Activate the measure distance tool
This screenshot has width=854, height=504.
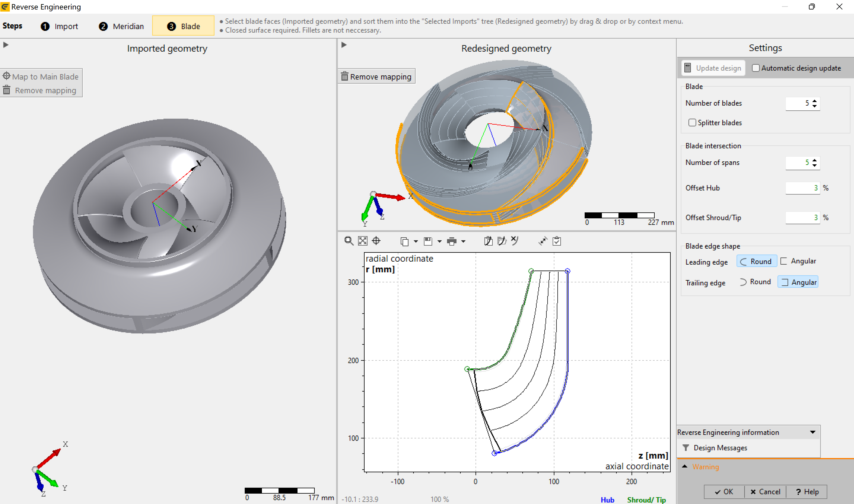point(543,241)
